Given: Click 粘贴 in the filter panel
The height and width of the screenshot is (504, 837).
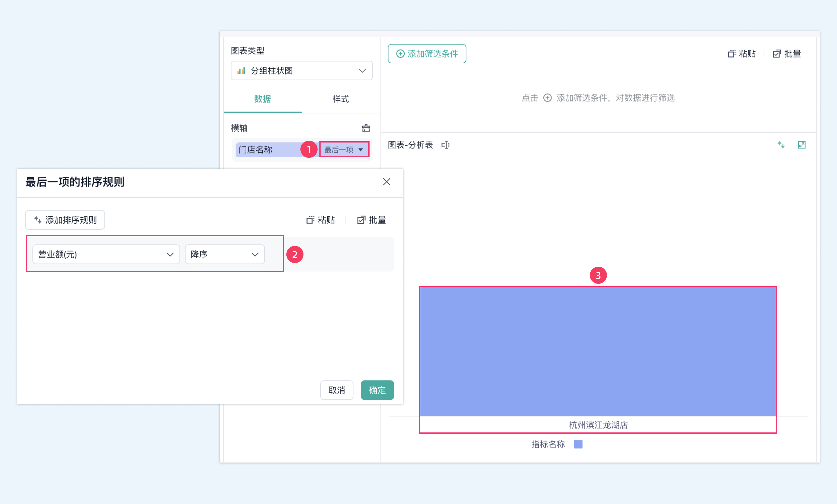Looking at the screenshot, I should click(x=747, y=54).
